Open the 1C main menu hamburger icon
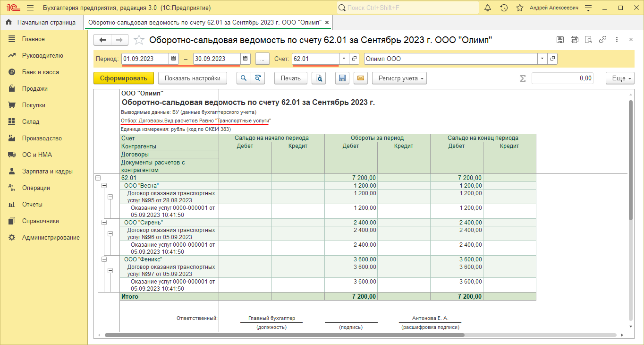The height and width of the screenshot is (345, 644). click(30, 8)
